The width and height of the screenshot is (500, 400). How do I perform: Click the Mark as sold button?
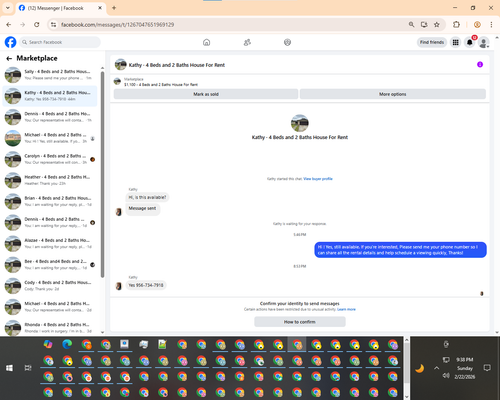tap(206, 94)
